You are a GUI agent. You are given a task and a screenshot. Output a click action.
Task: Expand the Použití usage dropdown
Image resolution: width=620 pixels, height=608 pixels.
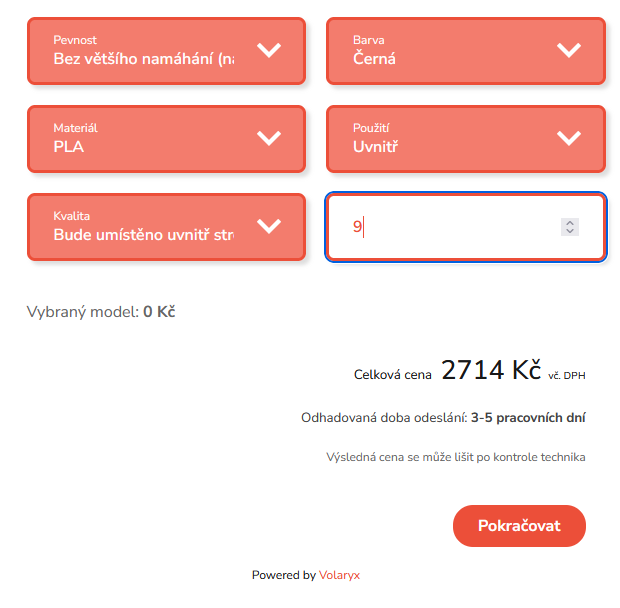tap(445, 138)
